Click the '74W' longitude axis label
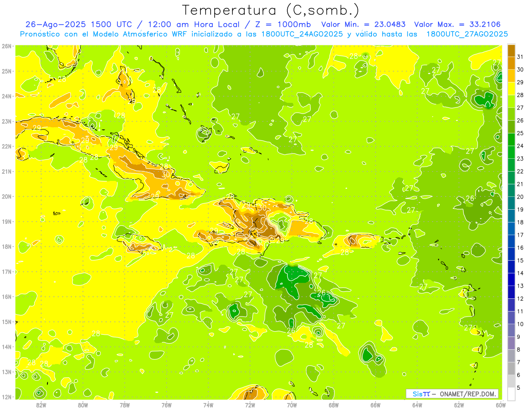 tap(208, 405)
